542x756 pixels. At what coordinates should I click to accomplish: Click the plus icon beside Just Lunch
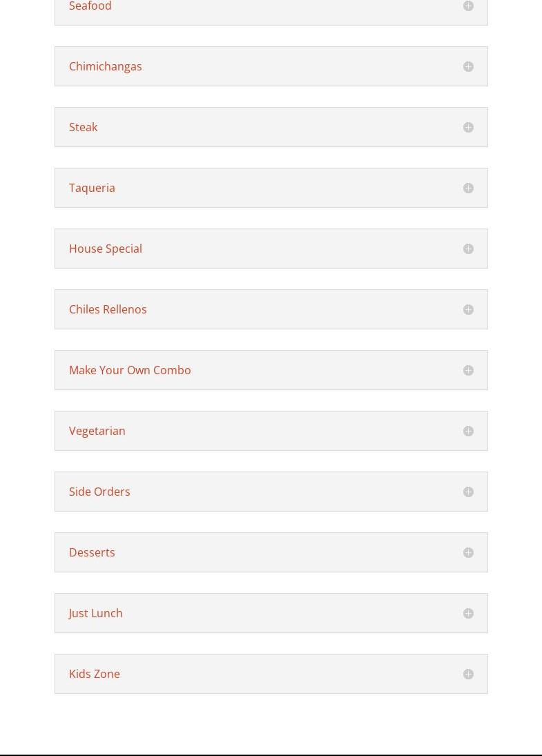pyautogui.click(x=468, y=613)
